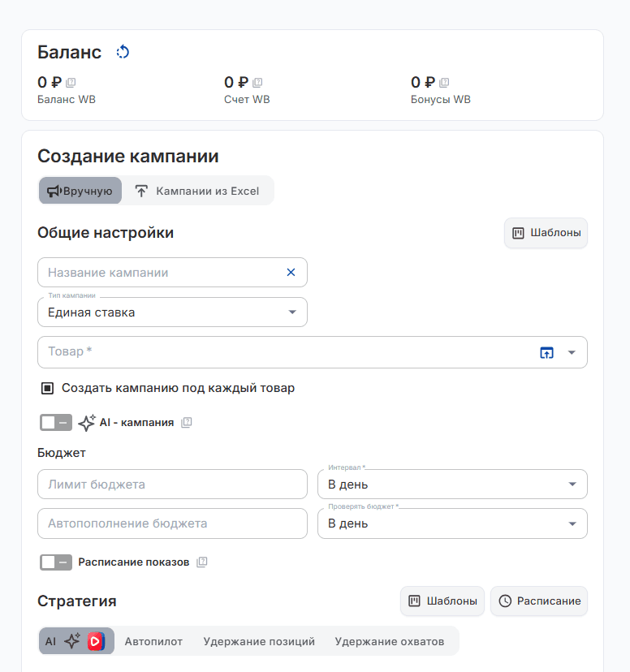Open the Интервал dropdown

(452, 485)
